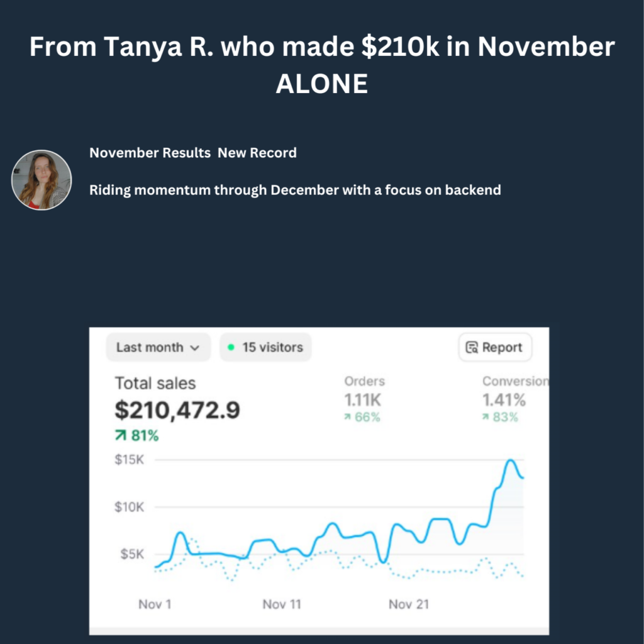Click the green arrow beside 81%
The height and width of the screenshot is (644, 644).
point(120,436)
